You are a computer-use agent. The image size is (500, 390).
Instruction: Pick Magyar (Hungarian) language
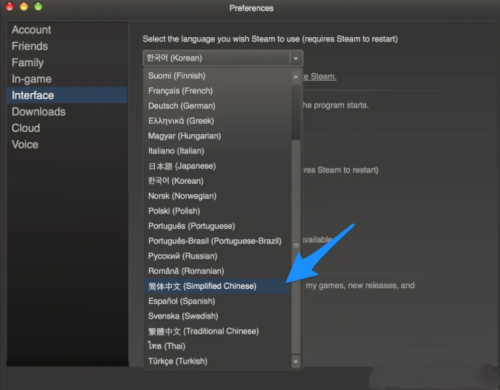point(217,136)
